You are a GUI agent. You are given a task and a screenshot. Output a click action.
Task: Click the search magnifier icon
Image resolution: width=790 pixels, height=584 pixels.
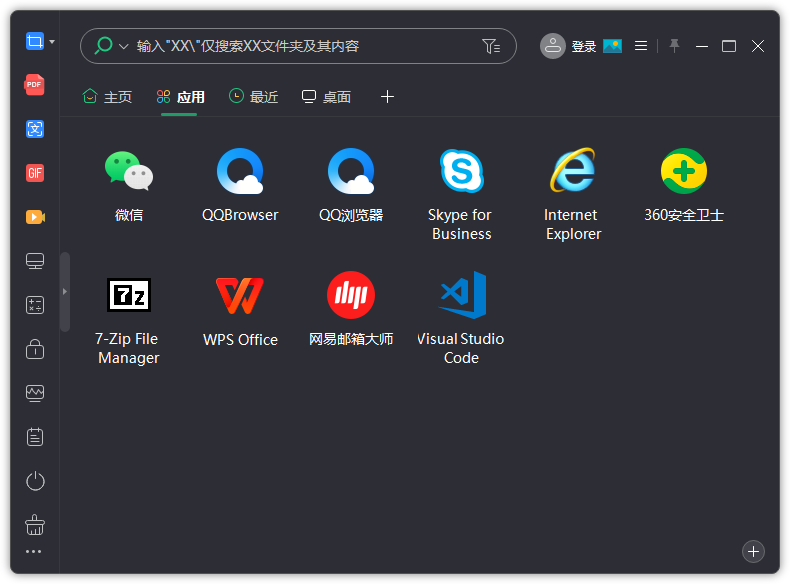click(x=103, y=45)
